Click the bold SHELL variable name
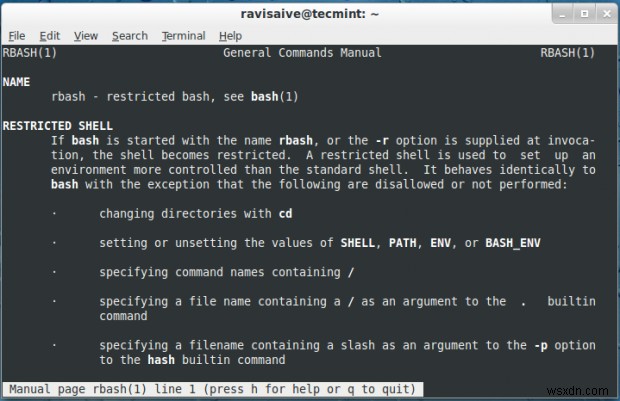Screen dimensions: 620x401 358,243
